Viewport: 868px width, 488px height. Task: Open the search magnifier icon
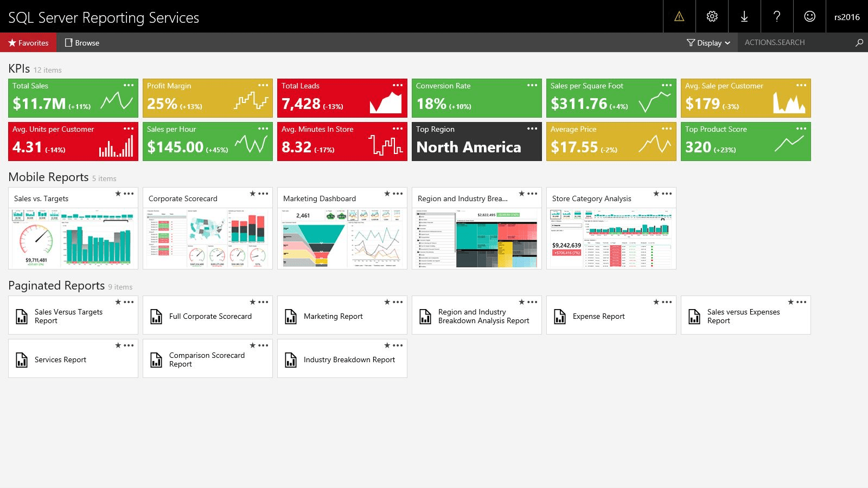pos(859,42)
